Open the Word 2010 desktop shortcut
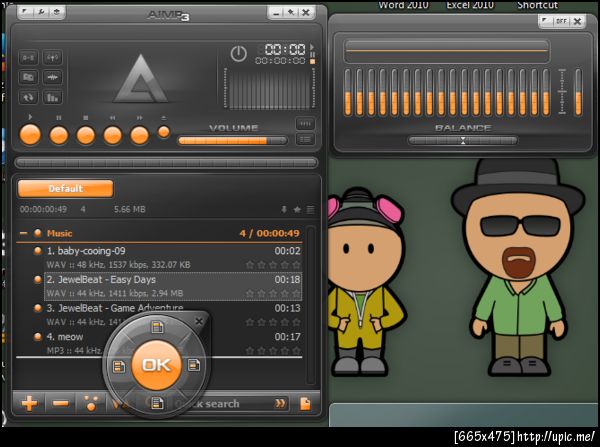 tap(403, 5)
